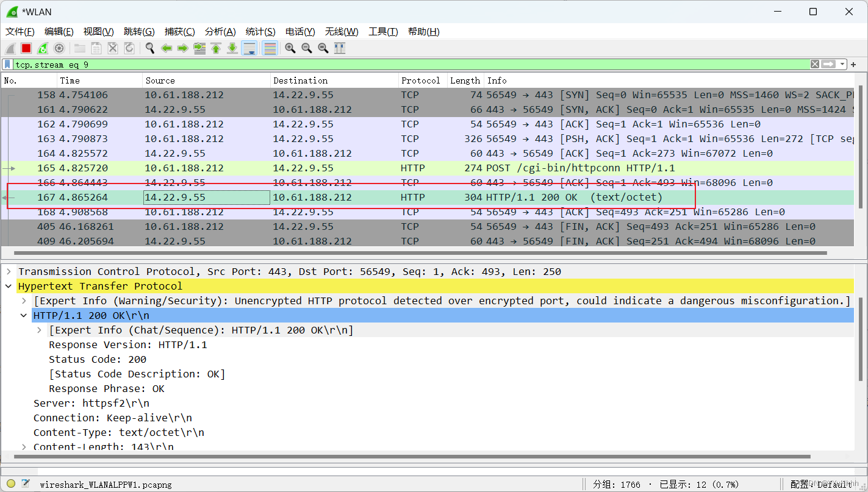The width and height of the screenshot is (868, 492).
Task: Open the 文件(F) menu
Action: click(x=20, y=32)
